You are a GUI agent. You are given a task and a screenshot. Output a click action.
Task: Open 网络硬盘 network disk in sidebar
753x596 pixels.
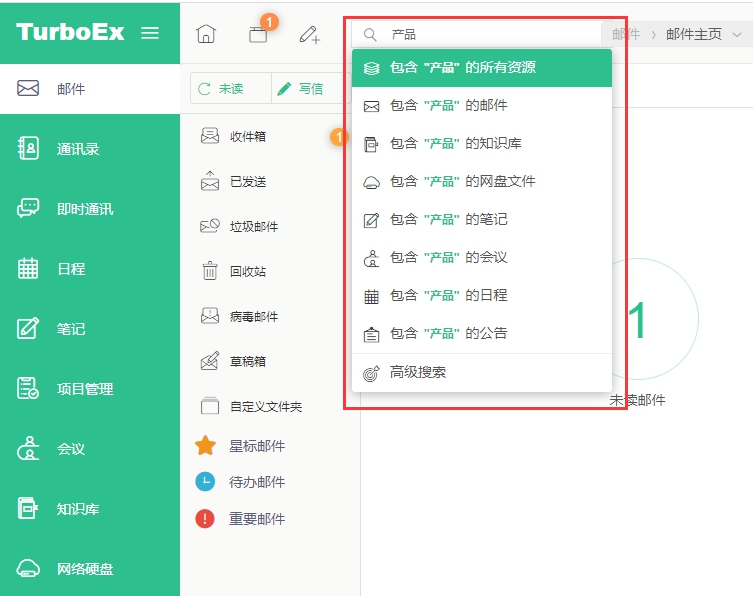point(84,569)
